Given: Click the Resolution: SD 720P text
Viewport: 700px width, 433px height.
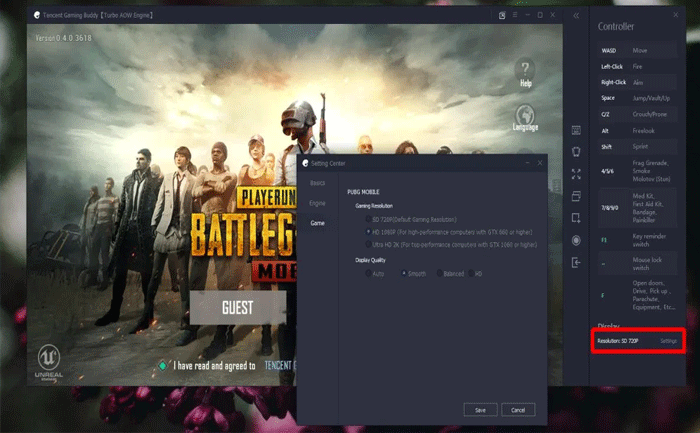Looking at the screenshot, I should [618, 341].
